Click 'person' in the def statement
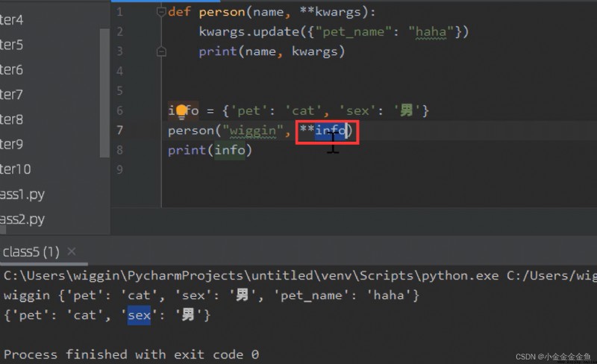The image size is (597, 364). coord(222,12)
